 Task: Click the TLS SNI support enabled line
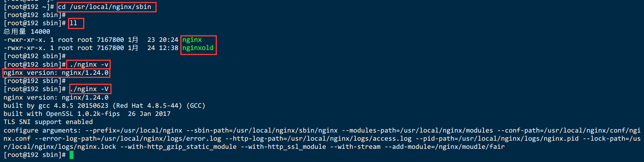[x=48, y=122]
